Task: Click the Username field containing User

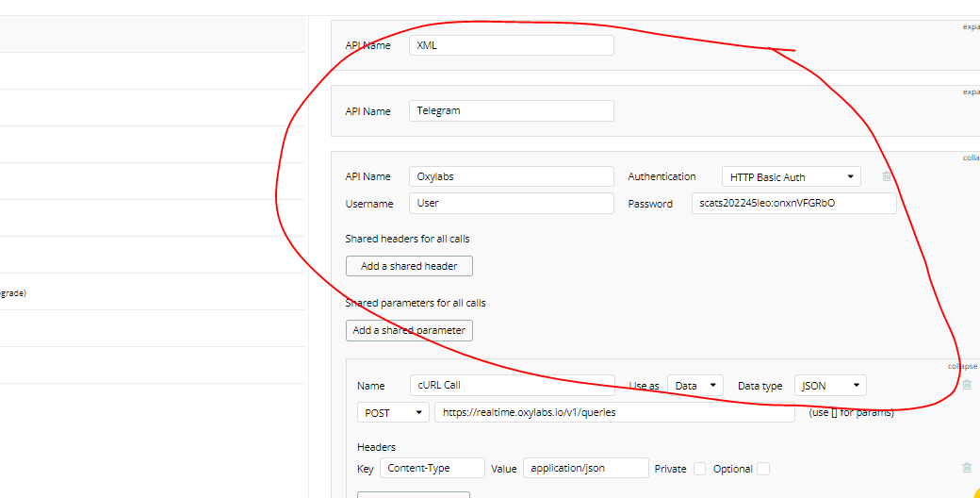Action: tap(512, 204)
